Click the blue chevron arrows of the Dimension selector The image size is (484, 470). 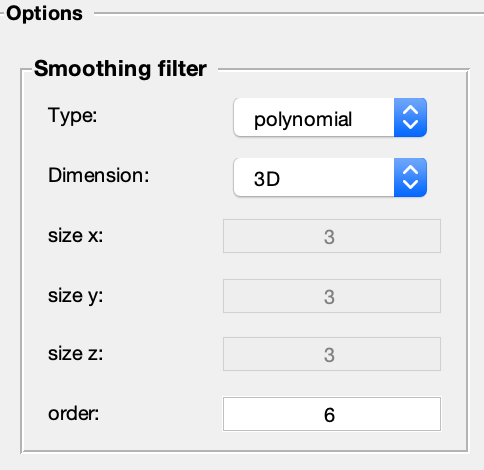click(410, 177)
